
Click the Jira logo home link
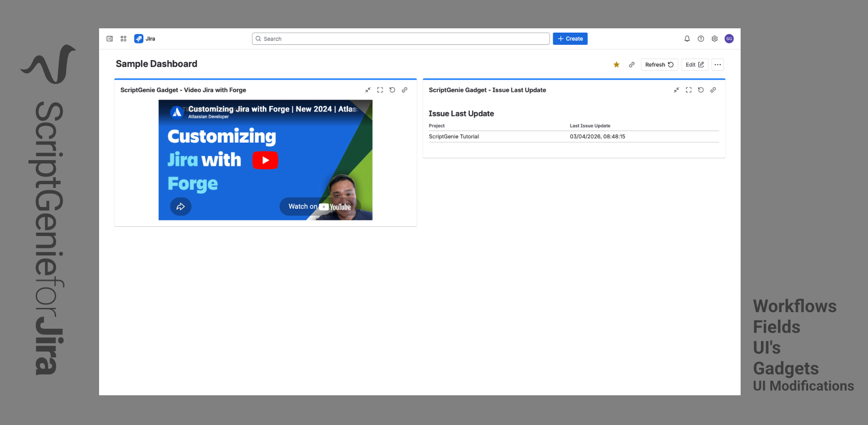tap(145, 39)
